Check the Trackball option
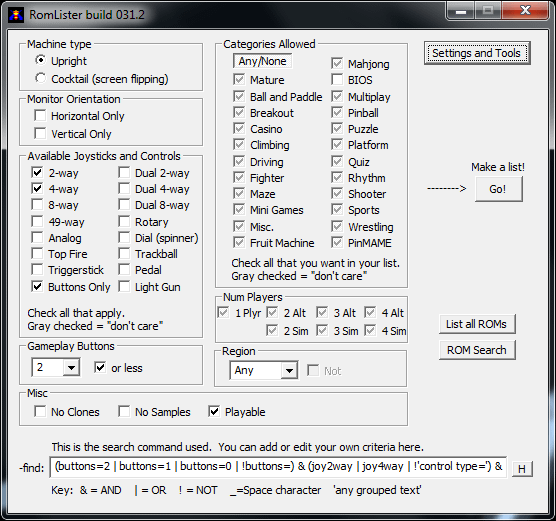Viewport: 556px width, 521px height. coord(124,254)
